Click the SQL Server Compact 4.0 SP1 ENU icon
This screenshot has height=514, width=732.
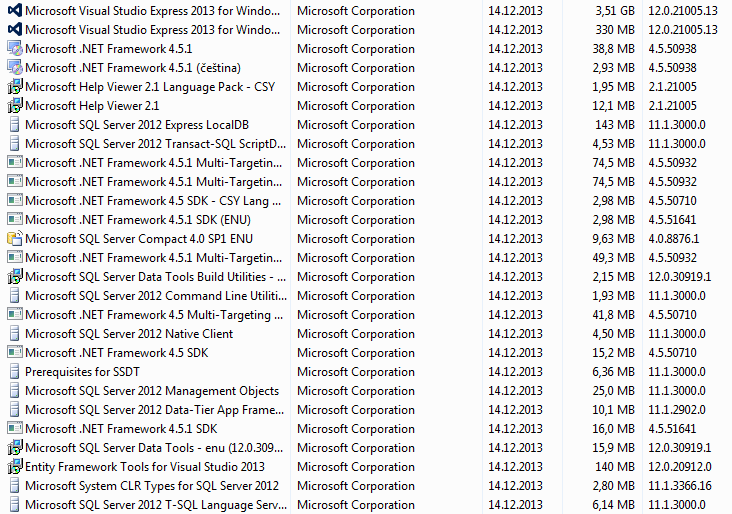[14, 239]
